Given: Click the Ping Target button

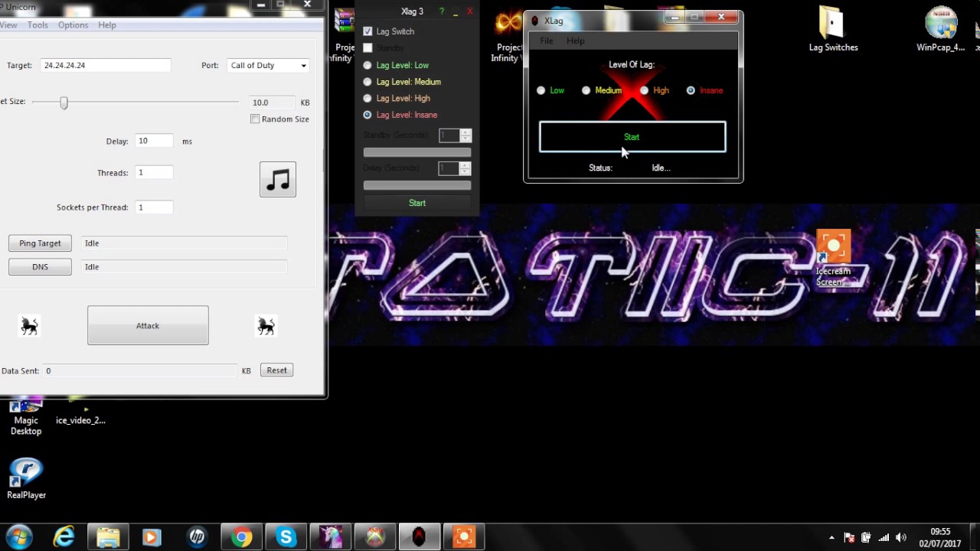Looking at the screenshot, I should pos(40,243).
